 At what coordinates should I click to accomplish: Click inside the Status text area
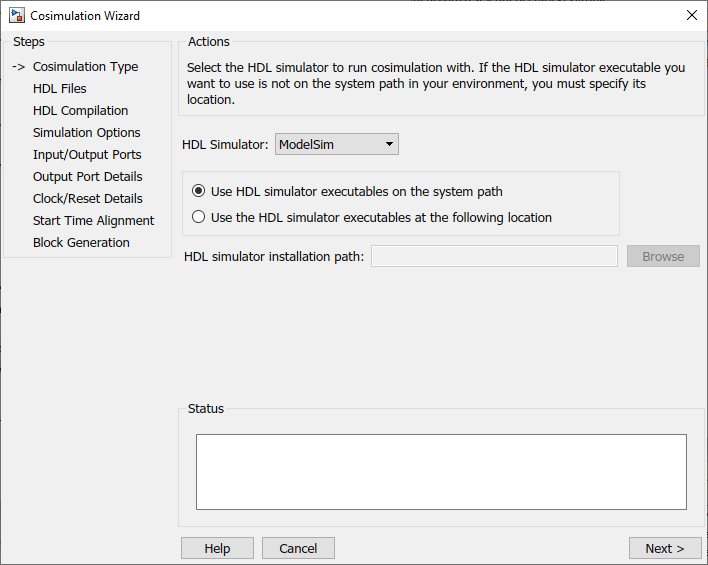pos(441,472)
